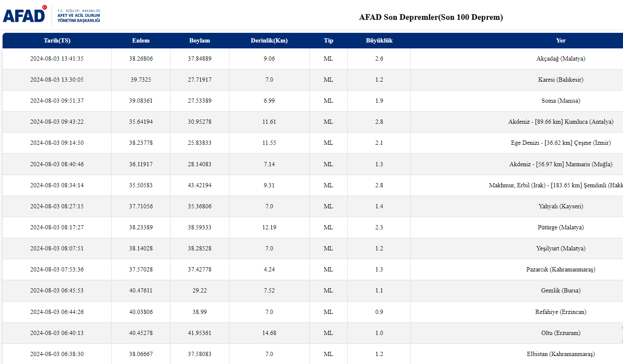The height and width of the screenshot is (364, 623).
Task: Click latitude value 38.06667
Action: (141, 354)
